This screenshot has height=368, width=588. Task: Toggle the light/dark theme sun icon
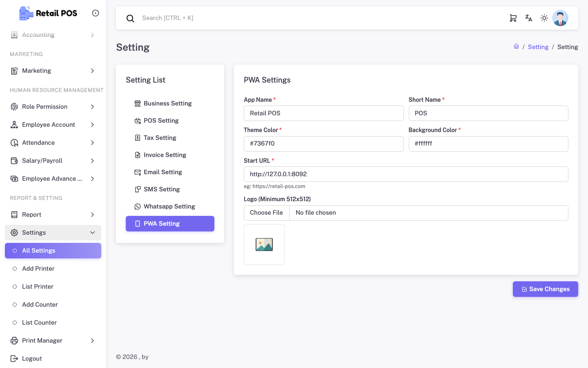544,18
